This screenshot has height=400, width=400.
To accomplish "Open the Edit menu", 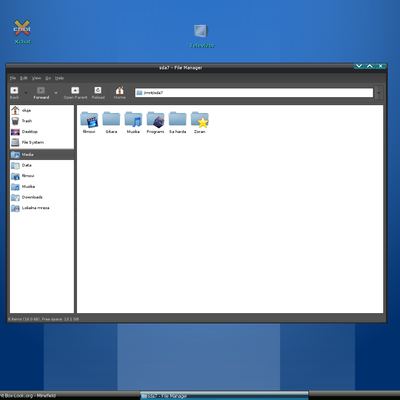I will pos(24,78).
